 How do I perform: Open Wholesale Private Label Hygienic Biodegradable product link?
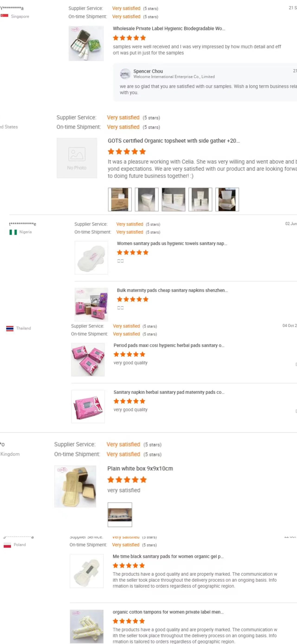pos(169,29)
